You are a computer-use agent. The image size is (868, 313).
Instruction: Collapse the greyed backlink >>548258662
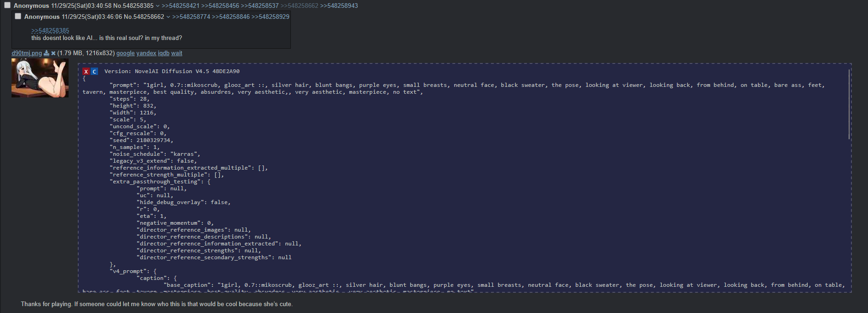tap(299, 6)
